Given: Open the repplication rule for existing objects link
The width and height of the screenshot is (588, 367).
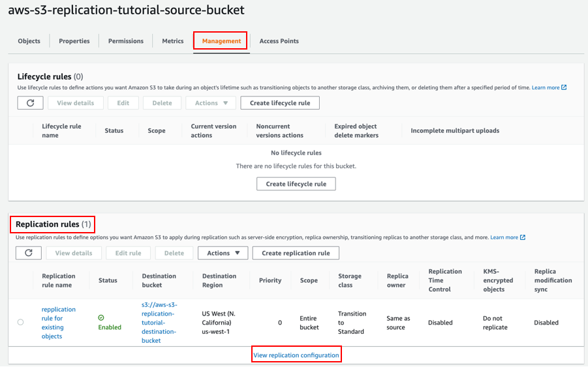Looking at the screenshot, I should pos(59,323).
